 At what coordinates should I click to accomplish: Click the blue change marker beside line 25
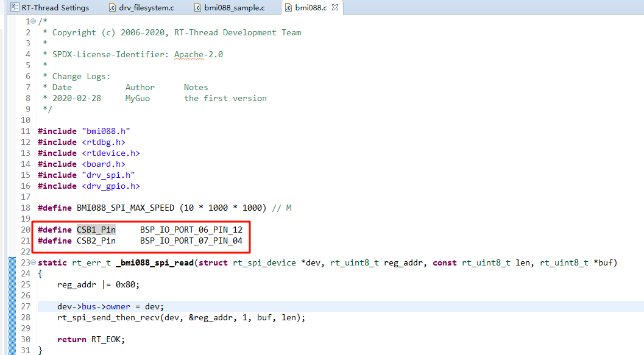pyautogui.click(x=12, y=284)
